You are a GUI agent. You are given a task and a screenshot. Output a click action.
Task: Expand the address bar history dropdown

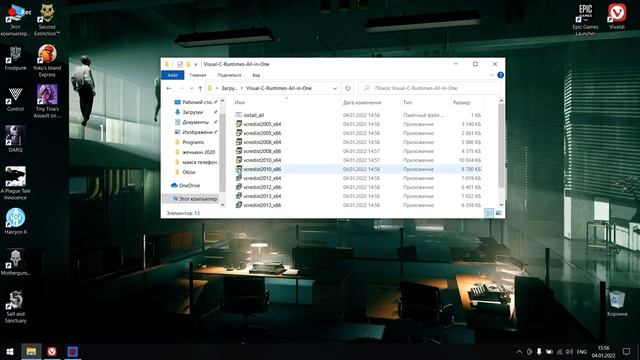pyautogui.click(x=335, y=88)
